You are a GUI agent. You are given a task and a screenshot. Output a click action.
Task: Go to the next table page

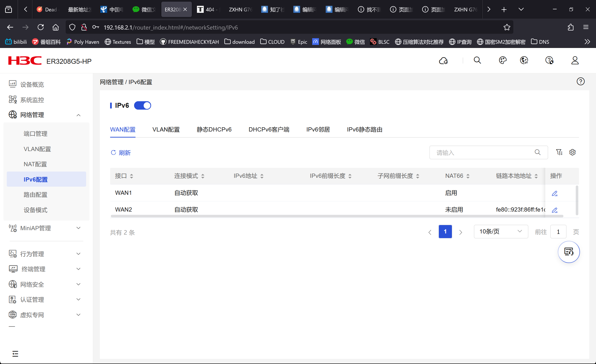461,232
